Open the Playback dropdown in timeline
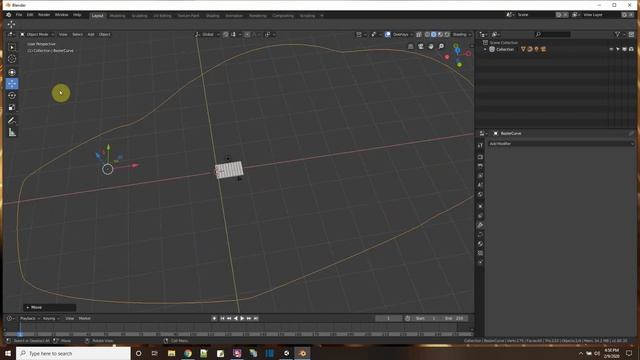 (x=29, y=318)
